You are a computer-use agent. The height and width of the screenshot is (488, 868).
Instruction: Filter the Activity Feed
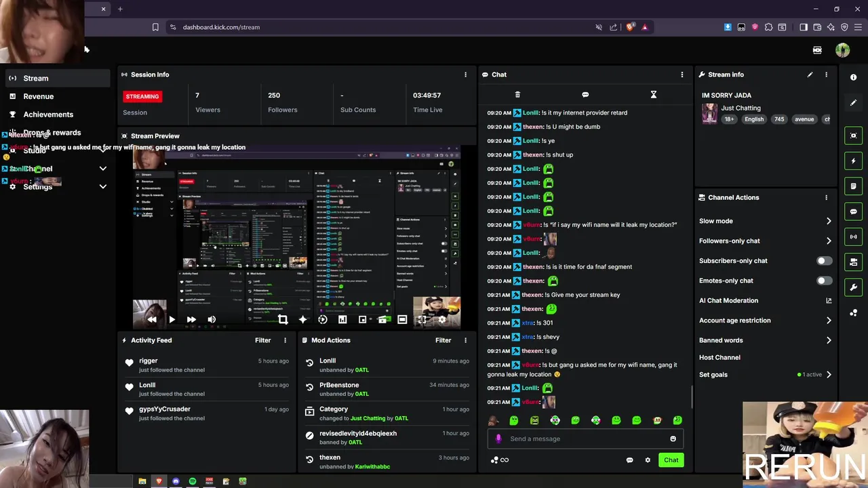click(x=262, y=340)
